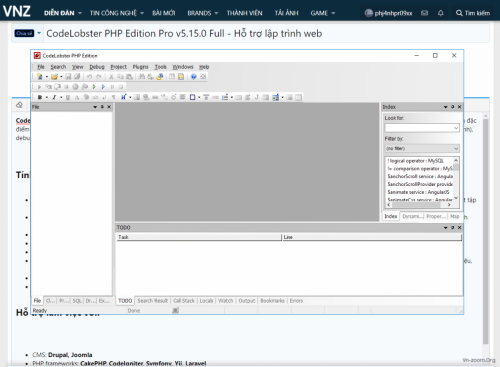Open the Chia sẻ prefix dropdown

pyautogui.click(x=39, y=33)
